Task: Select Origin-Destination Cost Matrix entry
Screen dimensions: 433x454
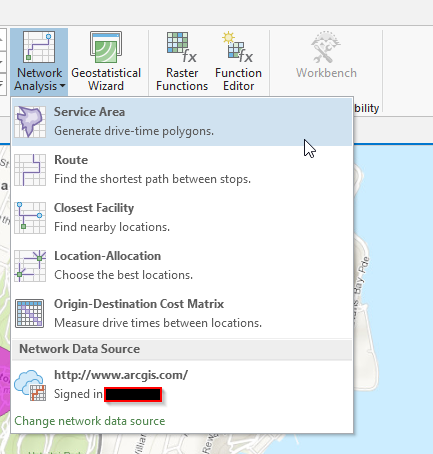Action: (182, 313)
